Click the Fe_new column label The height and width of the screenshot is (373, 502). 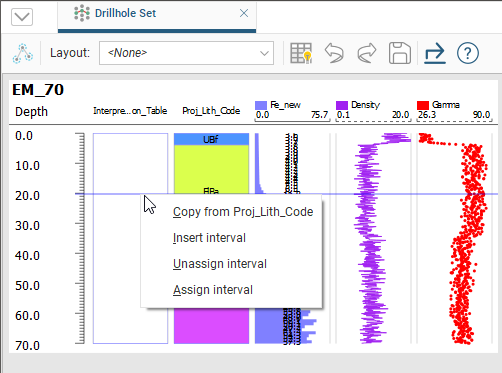[x=285, y=105]
